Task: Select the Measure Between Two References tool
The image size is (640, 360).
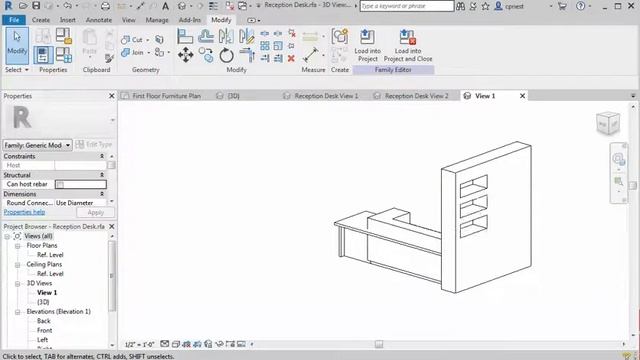Action: click(311, 55)
